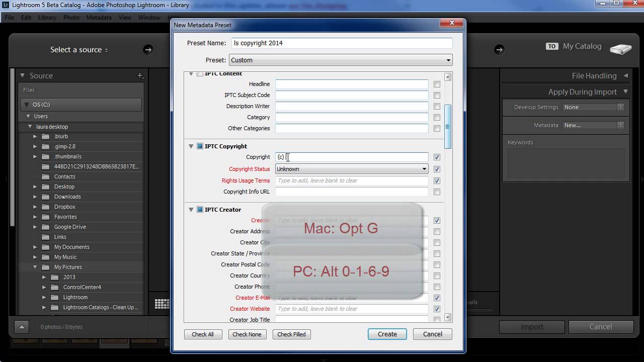
Task: Open the Photo menu
Action: 71,17
